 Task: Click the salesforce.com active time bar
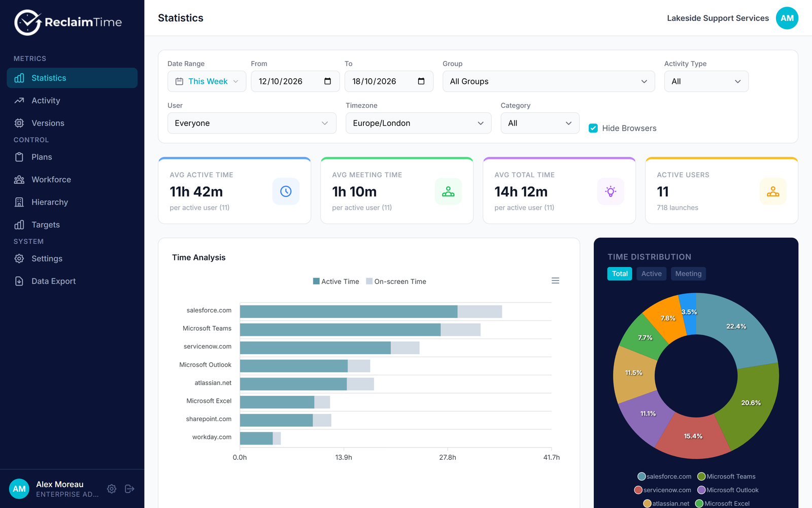click(349, 311)
